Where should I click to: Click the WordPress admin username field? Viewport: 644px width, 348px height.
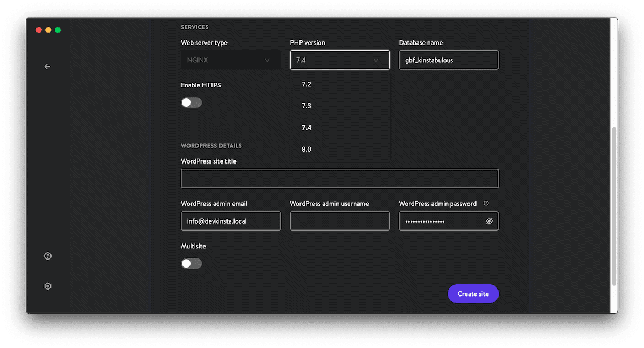[x=339, y=220]
